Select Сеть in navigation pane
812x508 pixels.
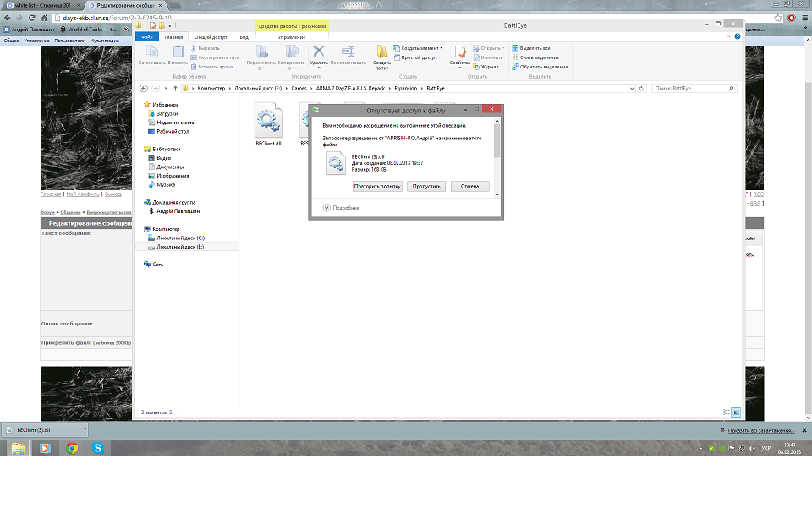[157, 265]
